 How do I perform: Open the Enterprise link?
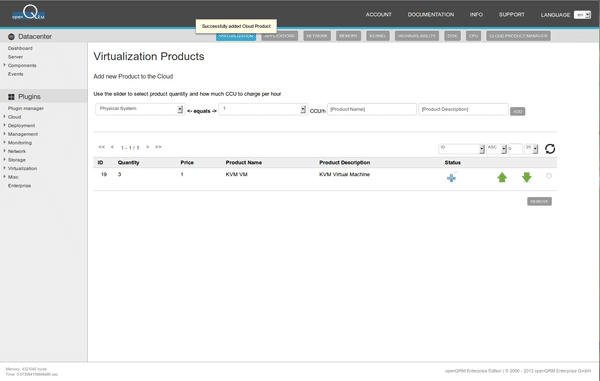click(20, 186)
